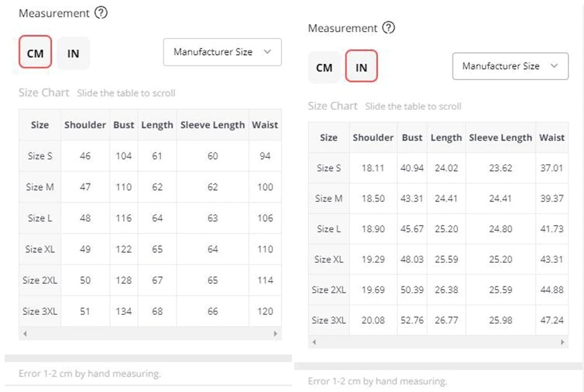Switch to IN unit in left panel
584x392 pixels.
(x=73, y=53)
